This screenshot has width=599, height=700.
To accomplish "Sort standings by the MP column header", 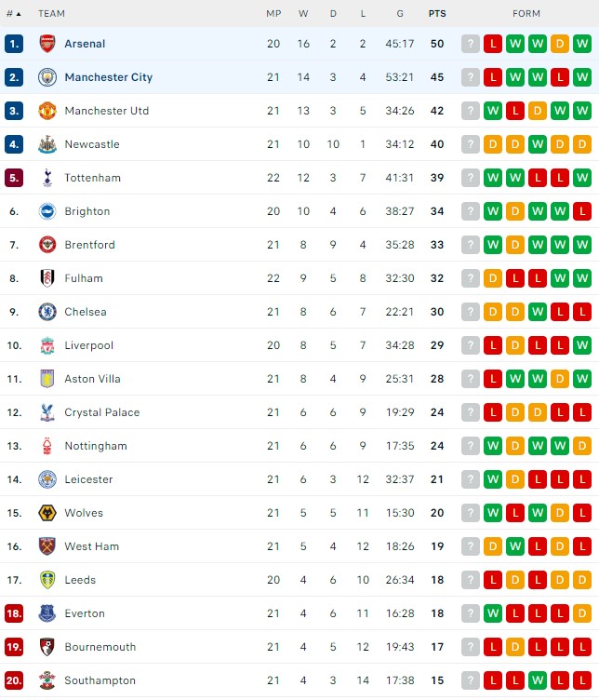I will pyautogui.click(x=273, y=14).
